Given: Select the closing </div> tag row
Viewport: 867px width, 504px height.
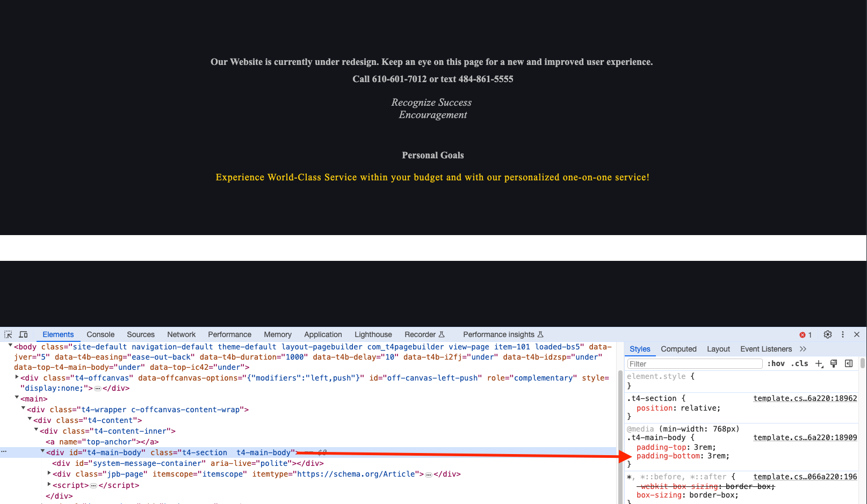Looking at the screenshot, I should [x=59, y=496].
